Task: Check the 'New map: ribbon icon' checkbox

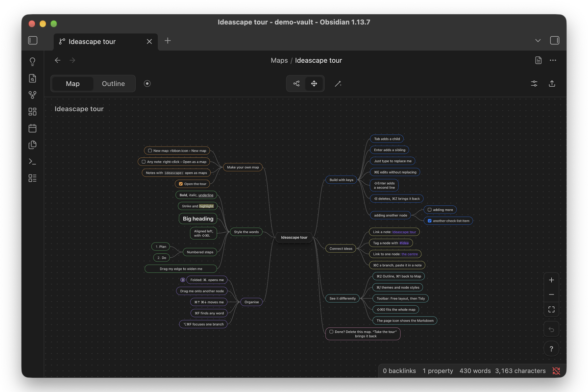Action: [150, 151]
